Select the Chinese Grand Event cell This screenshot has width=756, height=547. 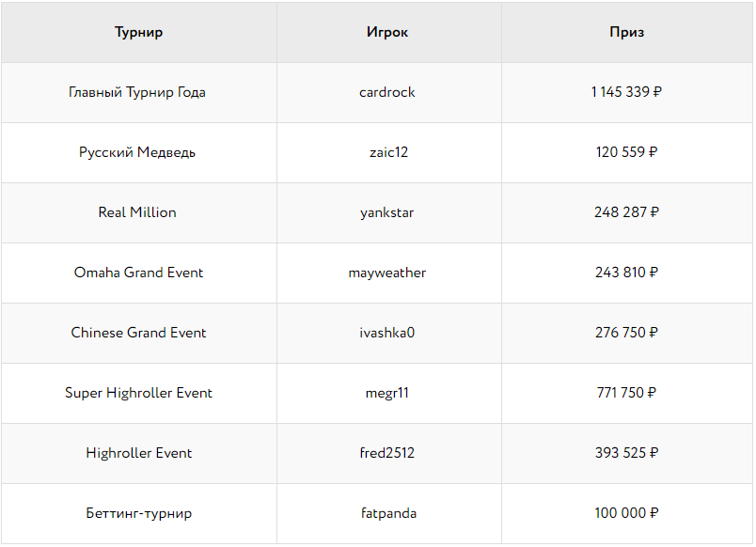point(138,333)
